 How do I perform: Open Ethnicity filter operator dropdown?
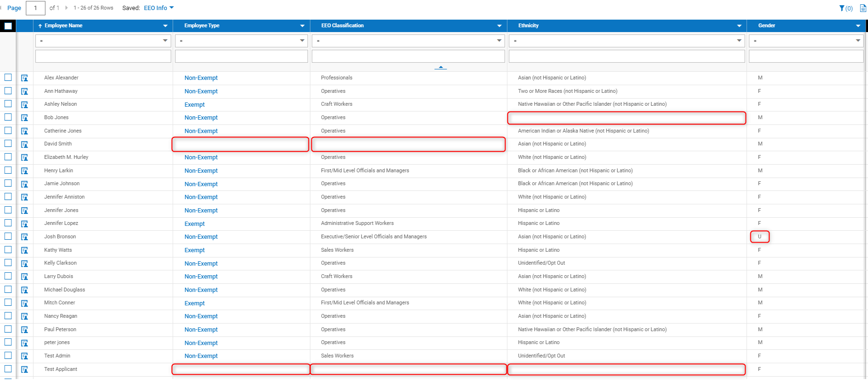pyautogui.click(x=627, y=41)
